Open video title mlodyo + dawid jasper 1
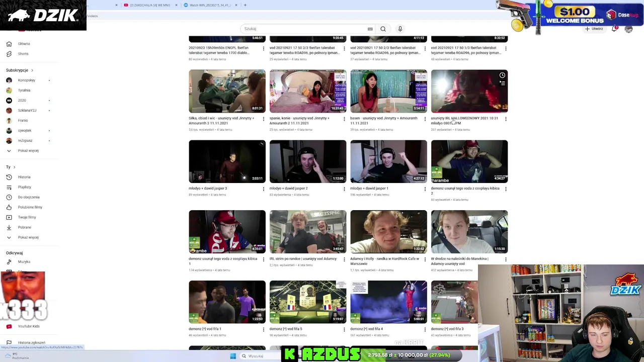Viewport: 644px width, 362px height. tap(369, 189)
